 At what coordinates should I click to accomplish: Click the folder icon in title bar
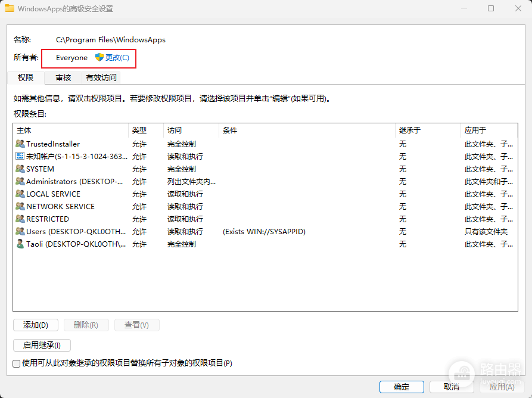[10, 8]
